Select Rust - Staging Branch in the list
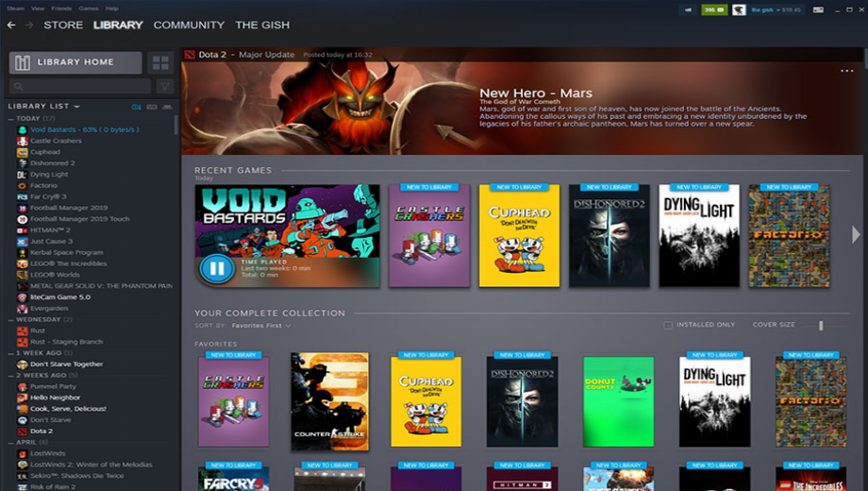Viewport: 868px width, 491px height. coord(66,342)
